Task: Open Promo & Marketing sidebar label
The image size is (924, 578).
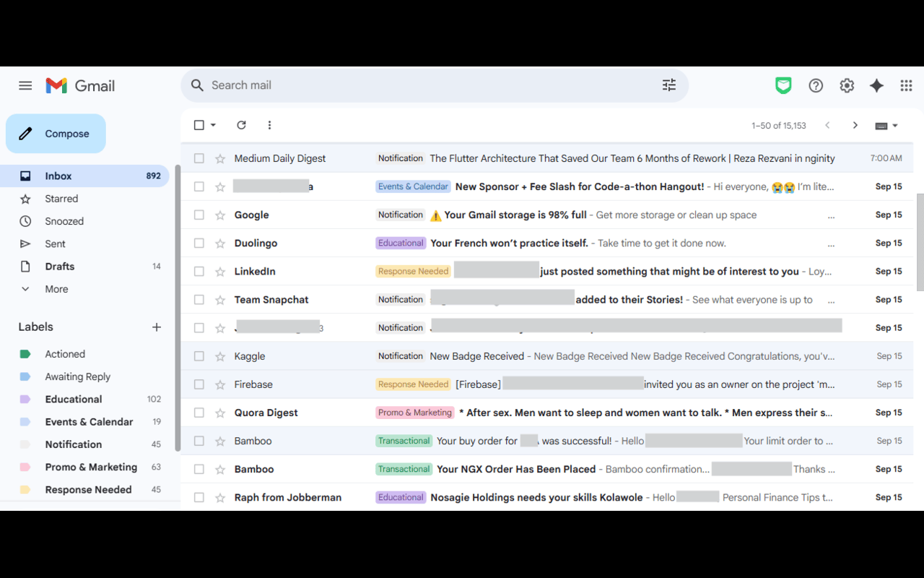Action: pyautogui.click(x=85, y=467)
